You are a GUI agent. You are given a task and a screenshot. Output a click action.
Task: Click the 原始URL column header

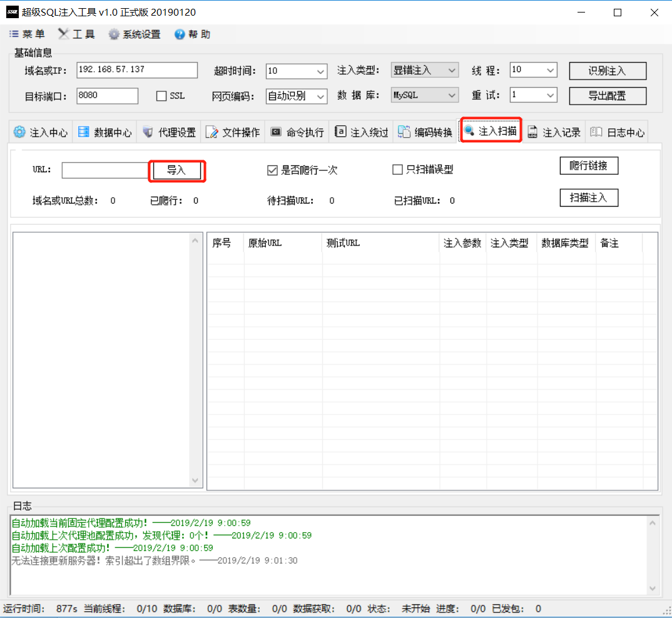pyautogui.click(x=282, y=243)
